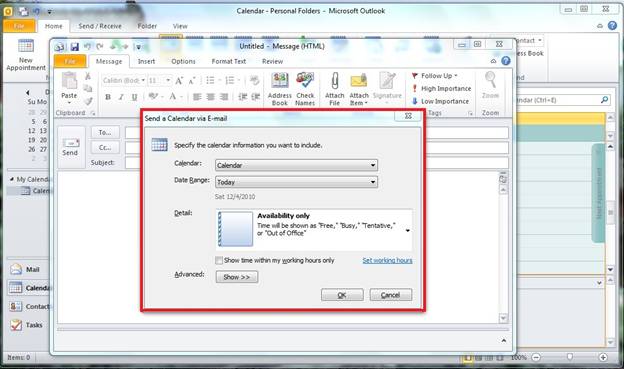Enable Show time within my working hours only
Screen dimensions: 624x369
point(219,260)
